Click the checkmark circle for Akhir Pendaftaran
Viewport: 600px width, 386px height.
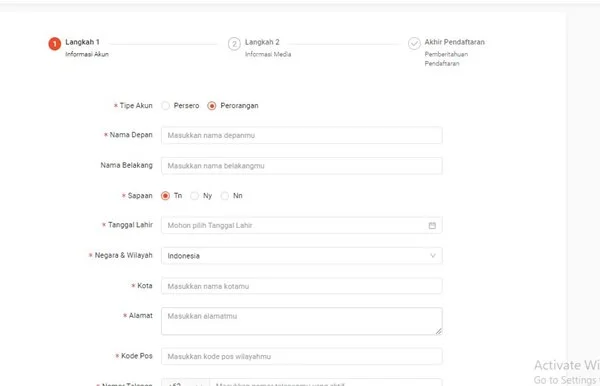[414, 44]
